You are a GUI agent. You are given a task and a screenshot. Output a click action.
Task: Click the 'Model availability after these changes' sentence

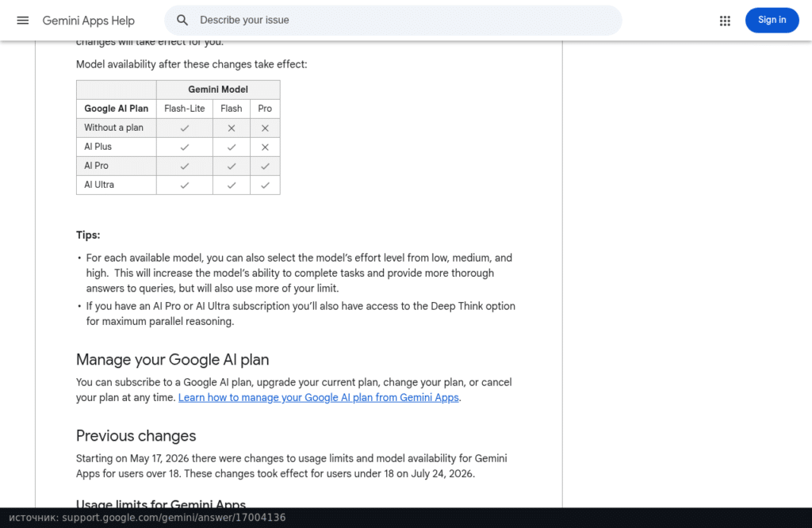192,65
